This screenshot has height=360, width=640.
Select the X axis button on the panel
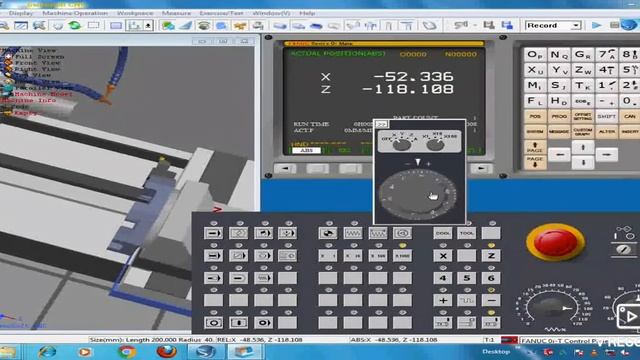[x=442, y=256]
